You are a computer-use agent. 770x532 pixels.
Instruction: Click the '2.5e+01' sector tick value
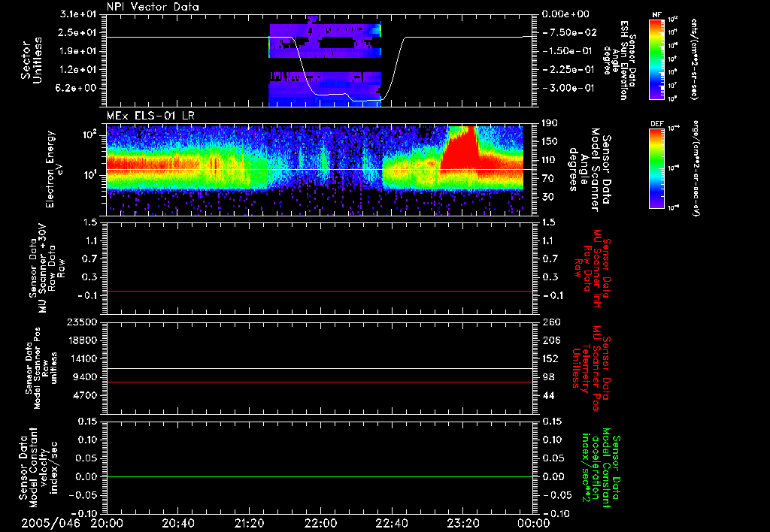[78, 32]
